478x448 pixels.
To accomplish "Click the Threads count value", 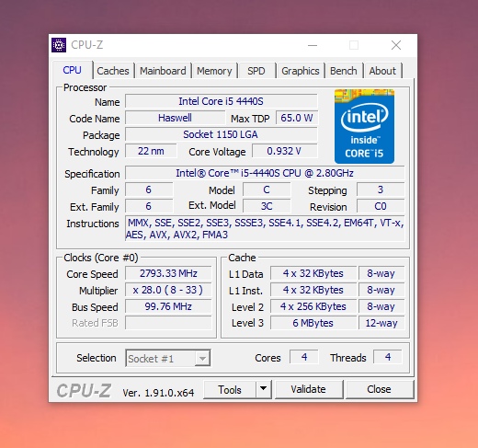I will point(388,357).
